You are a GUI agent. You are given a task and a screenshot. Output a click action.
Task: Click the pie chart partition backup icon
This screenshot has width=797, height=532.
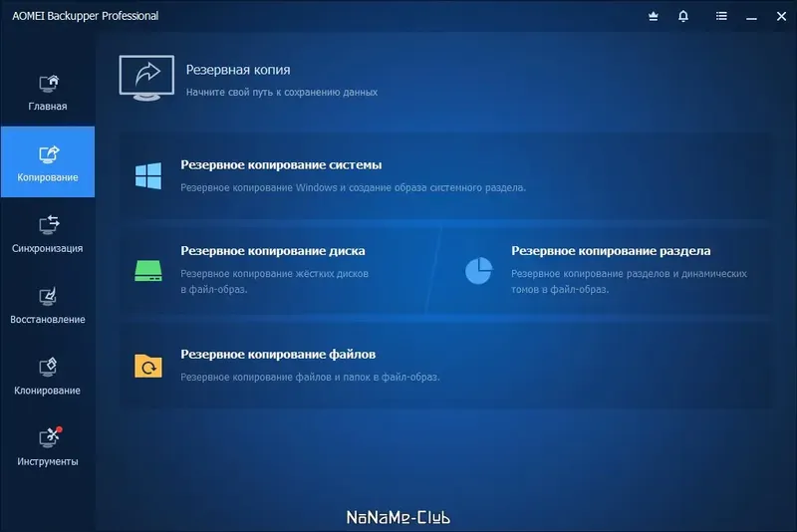(479, 270)
